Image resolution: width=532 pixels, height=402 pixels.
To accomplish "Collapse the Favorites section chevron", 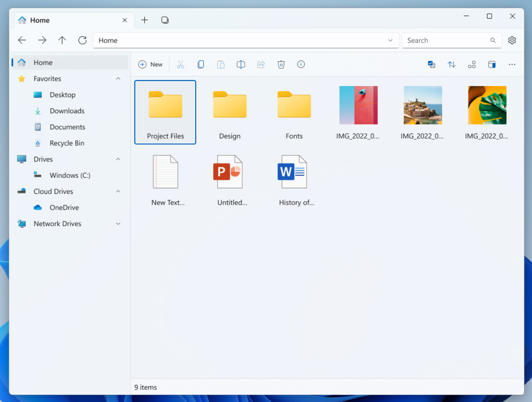I will pyautogui.click(x=118, y=79).
